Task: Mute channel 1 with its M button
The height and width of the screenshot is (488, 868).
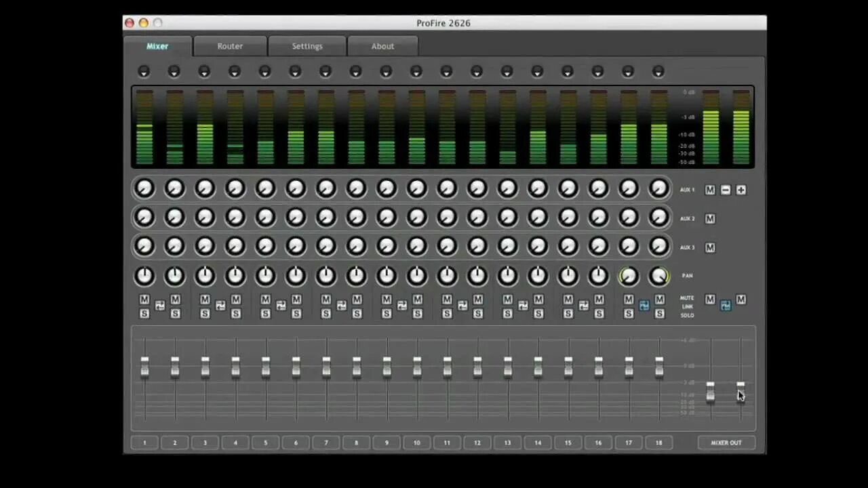Action: pyautogui.click(x=144, y=299)
